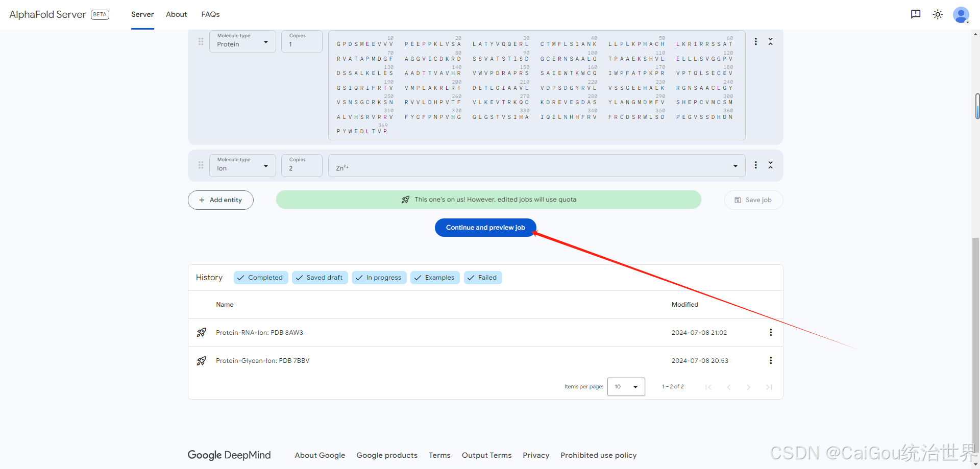980x469 pixels.
Task: Open the feedback icon in header
Action: click(916, 14)
